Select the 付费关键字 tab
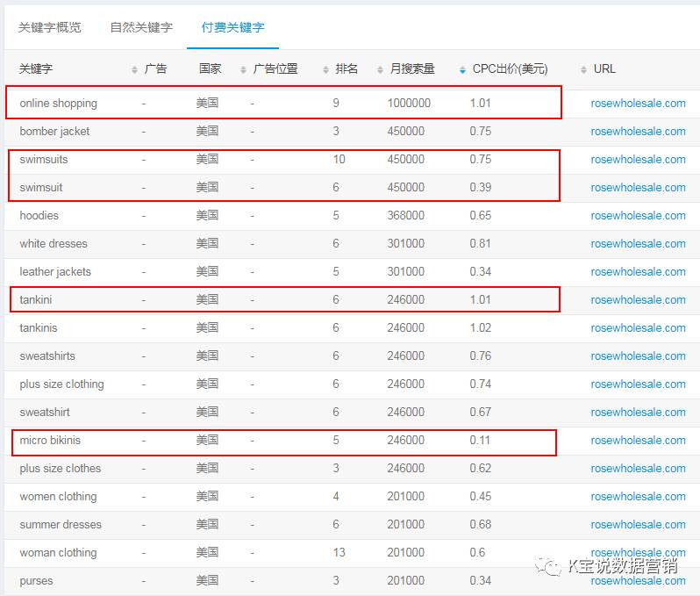This screenshot has width=700, height=596. 232,28
